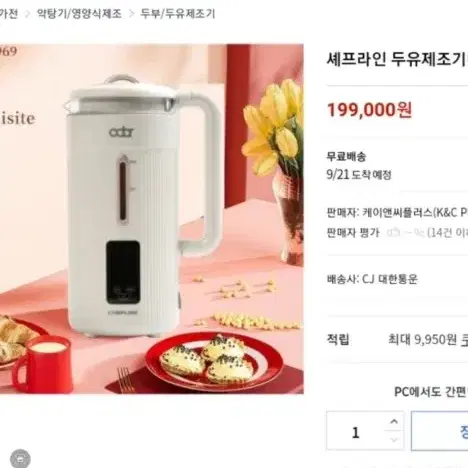Open the 두부/두유제조기 breadcrumb category
Image resolution: width=468 pixels, height=468 pixels.
coord(178,14)
